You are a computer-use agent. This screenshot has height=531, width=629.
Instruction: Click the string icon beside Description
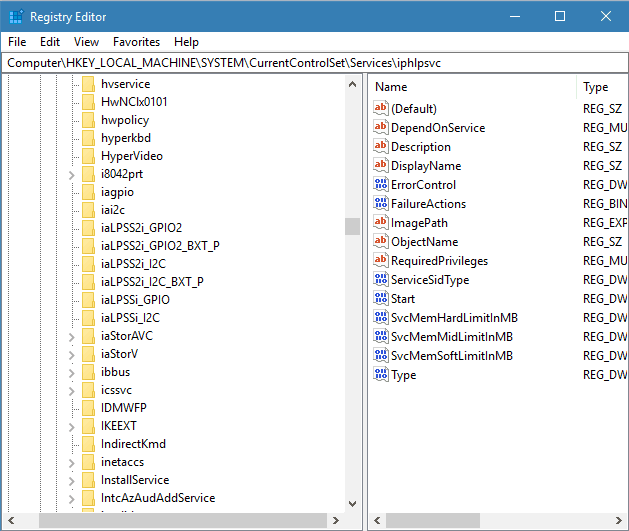381,146
